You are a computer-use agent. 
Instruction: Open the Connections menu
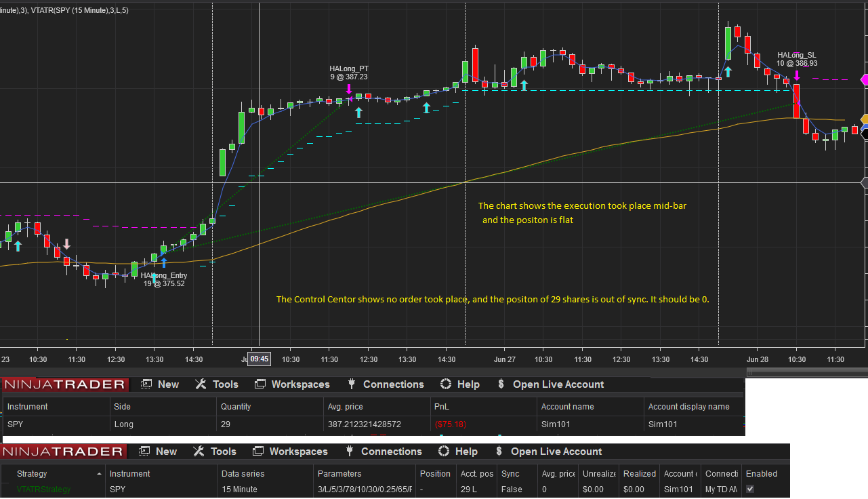(x=392, y=384)
